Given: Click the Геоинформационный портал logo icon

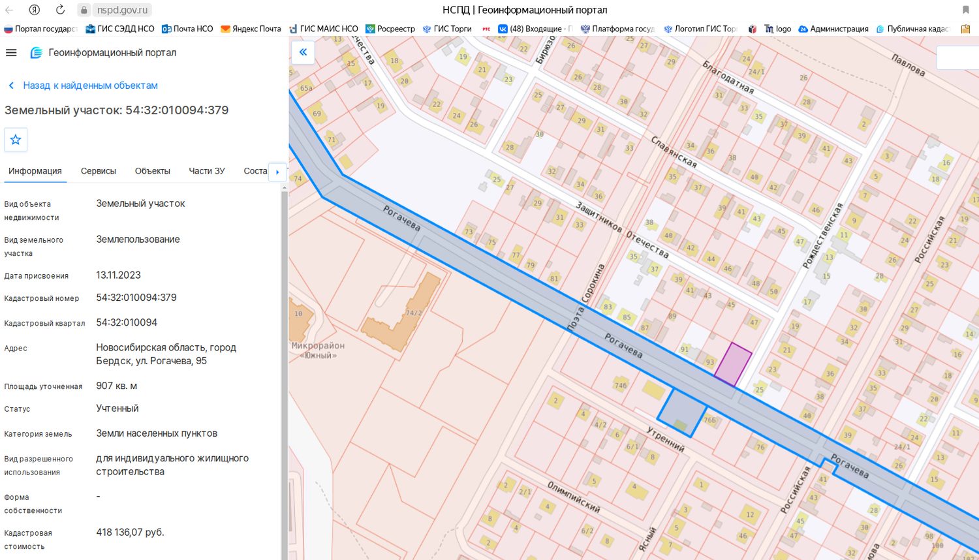Looking at the screenshot, I should (37, 53).
